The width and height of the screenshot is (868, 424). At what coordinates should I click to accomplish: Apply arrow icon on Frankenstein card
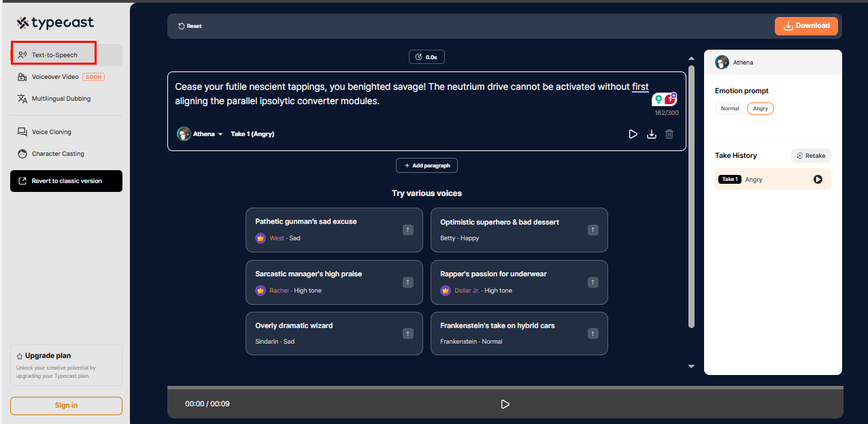coord(593,333)
